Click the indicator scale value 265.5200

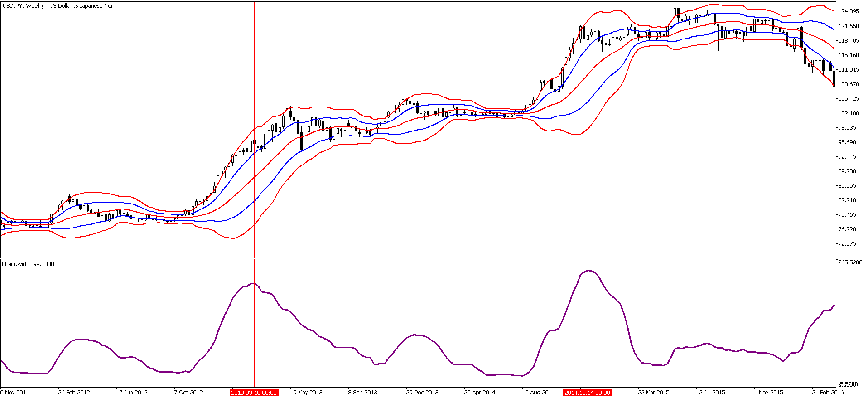(x=850, y=262)
